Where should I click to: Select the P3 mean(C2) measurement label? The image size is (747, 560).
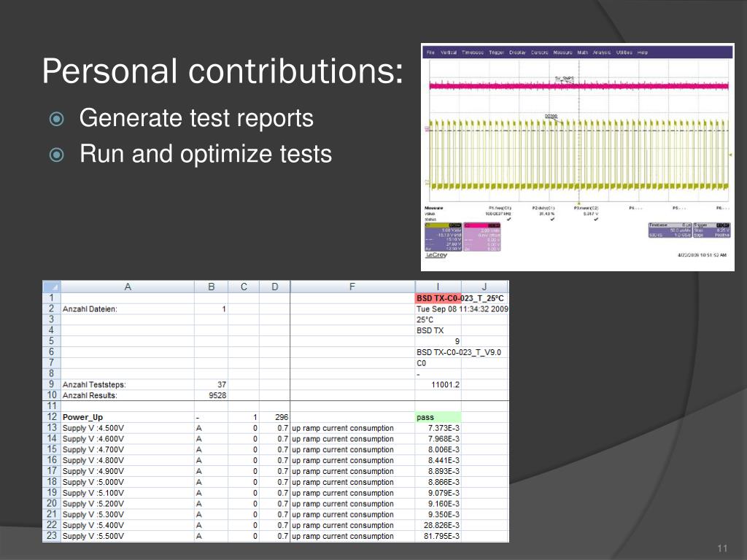point(587,208)
